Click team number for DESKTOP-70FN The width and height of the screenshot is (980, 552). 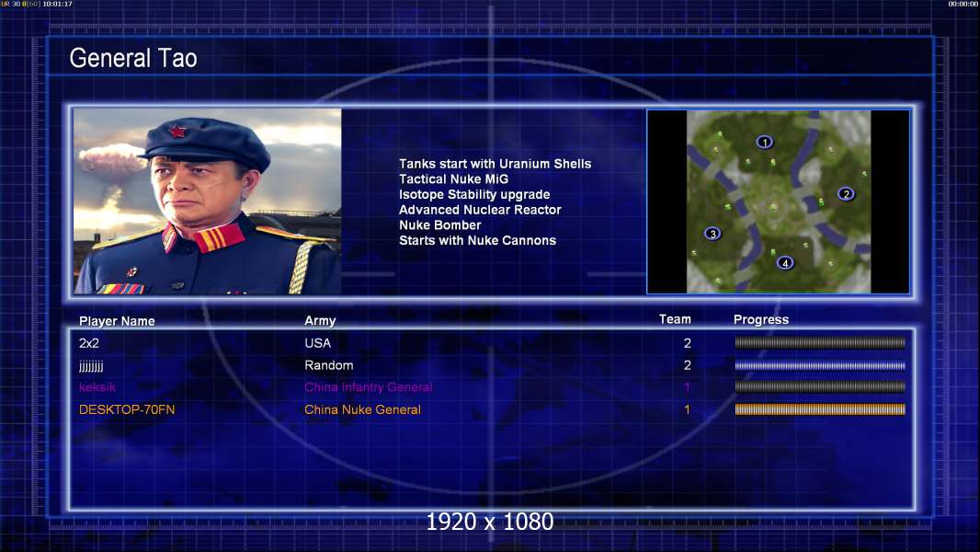pyautogui.click(x=687, y=409)
